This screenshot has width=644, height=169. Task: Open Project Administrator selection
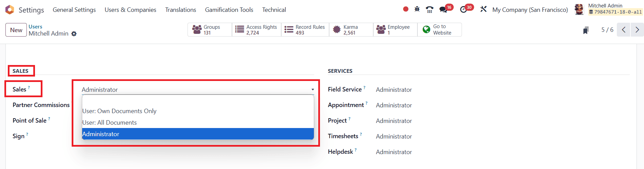point(394,121)
